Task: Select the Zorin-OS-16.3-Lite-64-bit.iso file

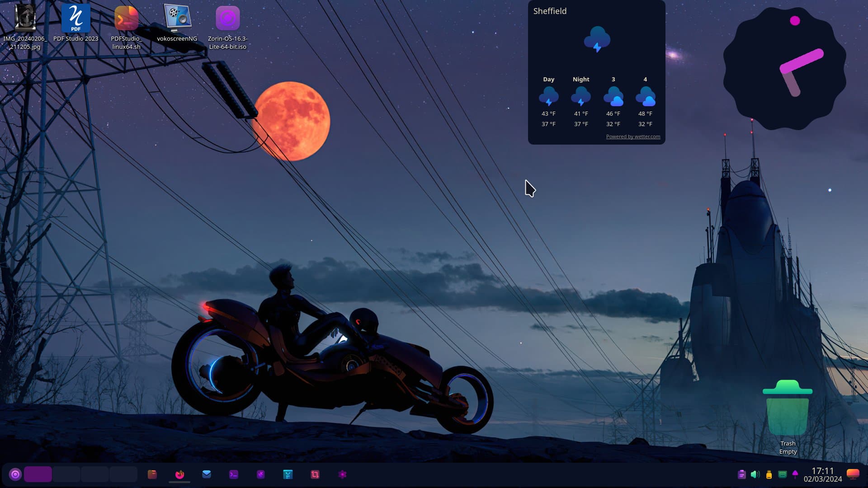Action: (x=227, y=27)
